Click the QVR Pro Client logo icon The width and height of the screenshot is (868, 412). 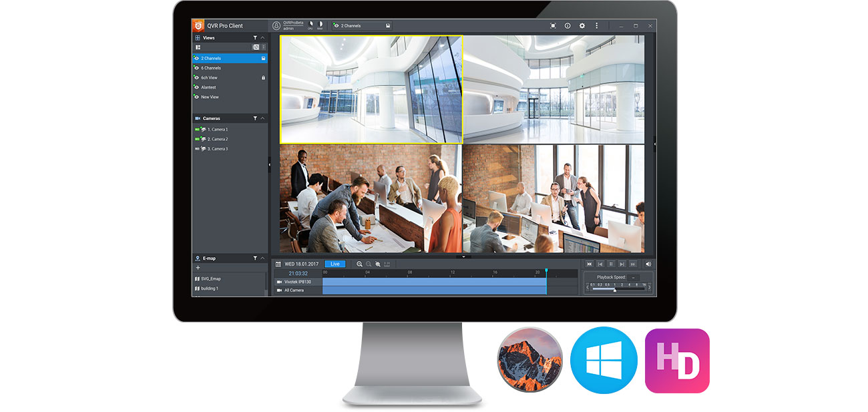pos(198,26)
